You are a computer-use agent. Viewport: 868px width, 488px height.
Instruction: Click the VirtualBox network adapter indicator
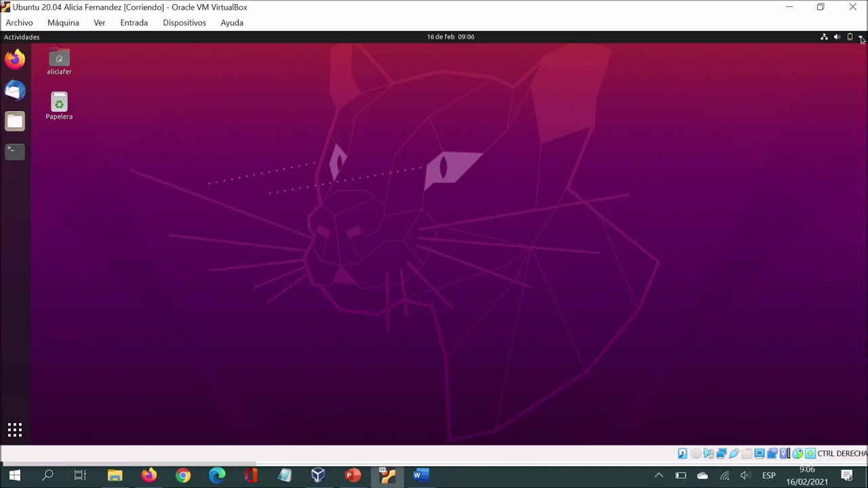(722, 453)
